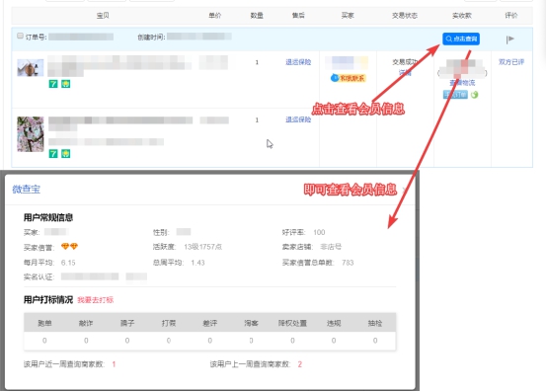
Task: Click the green 7-day icon under flower product
Action: (53, 153)
